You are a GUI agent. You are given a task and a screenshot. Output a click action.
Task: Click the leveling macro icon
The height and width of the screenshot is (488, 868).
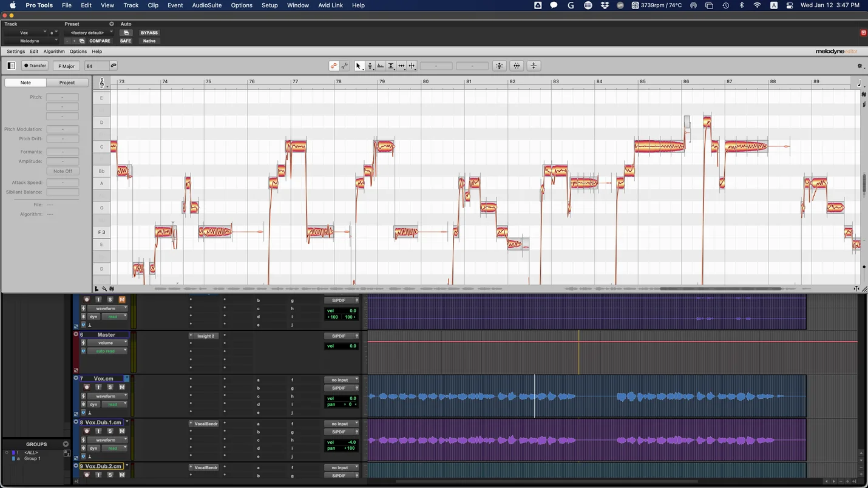point(534,66)
